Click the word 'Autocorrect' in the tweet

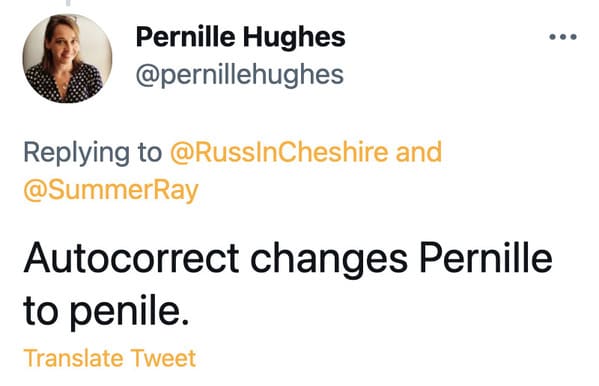coord(131,258)
